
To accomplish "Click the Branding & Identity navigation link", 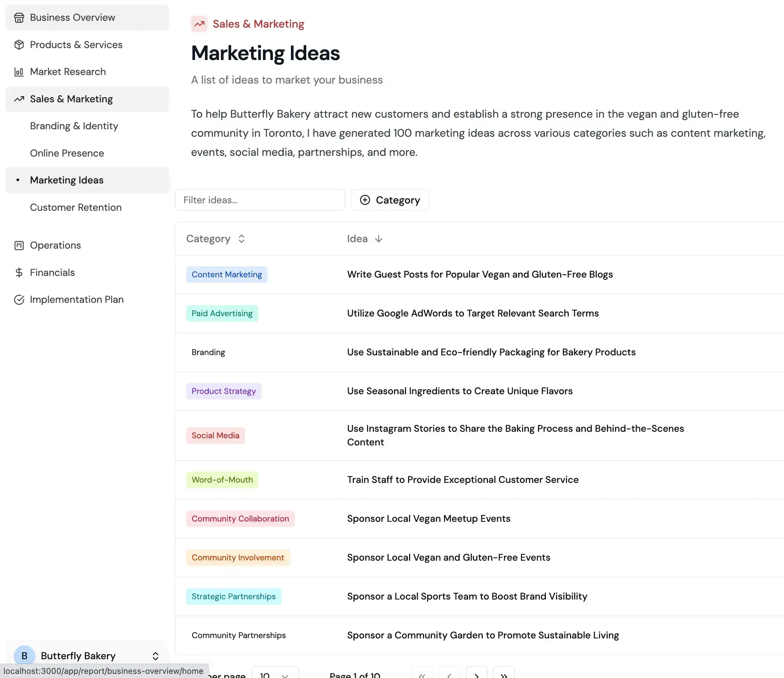I will 74,126.
